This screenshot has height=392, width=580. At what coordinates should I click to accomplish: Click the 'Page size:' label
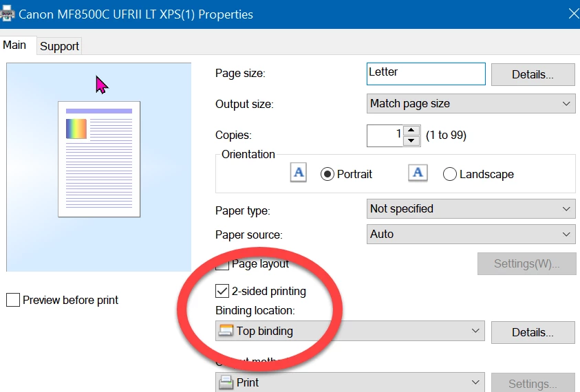(x=240, y=73)
